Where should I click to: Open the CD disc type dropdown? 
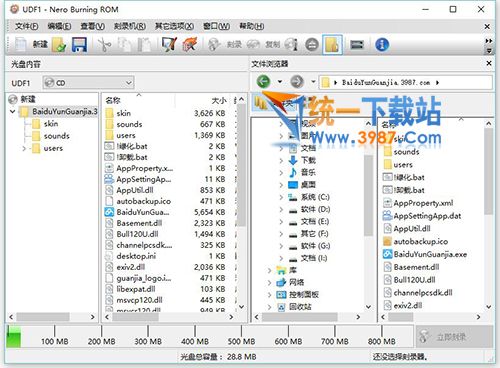pyautogui.click(x=88, y=83)
